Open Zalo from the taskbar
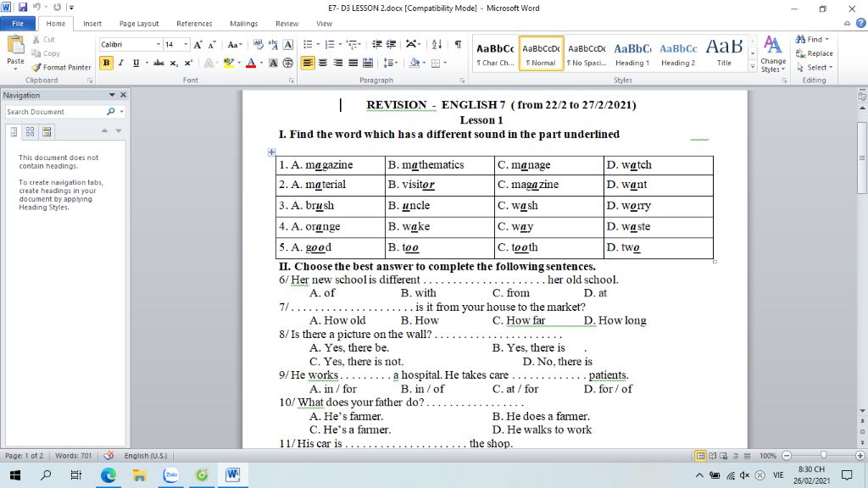 tap(170, 474)
